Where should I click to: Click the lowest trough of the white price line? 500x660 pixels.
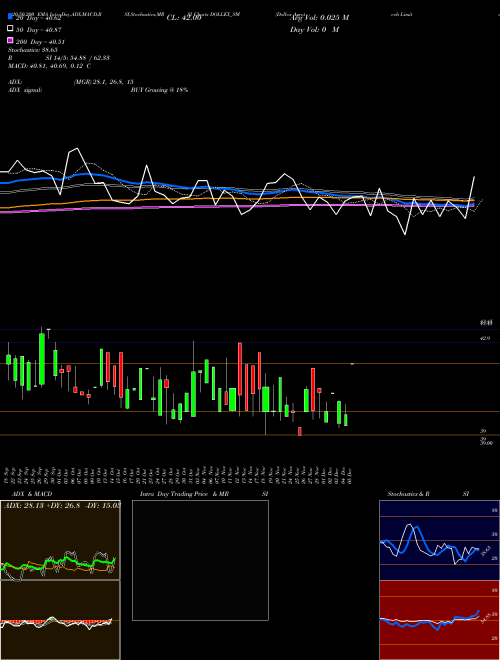[405, 234]
